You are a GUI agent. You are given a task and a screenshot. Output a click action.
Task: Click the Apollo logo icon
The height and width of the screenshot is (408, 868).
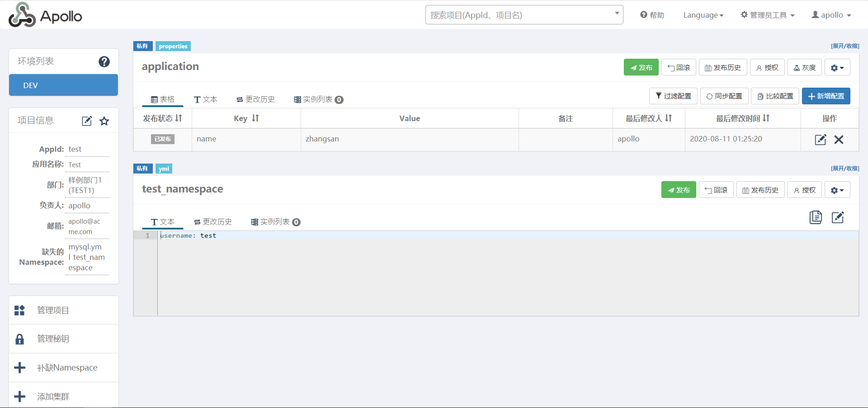coord(22,15)
